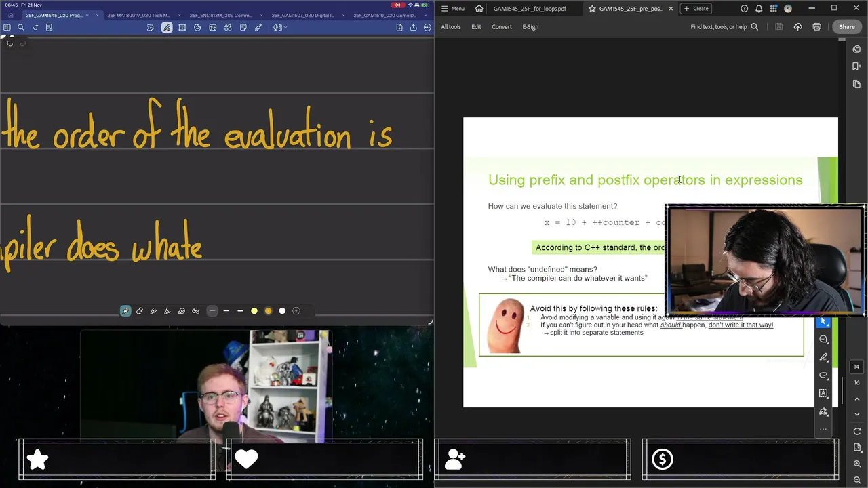Close the 25F MAT8001V_020 notes tab
868x488 pixels.
pos(179,15)
